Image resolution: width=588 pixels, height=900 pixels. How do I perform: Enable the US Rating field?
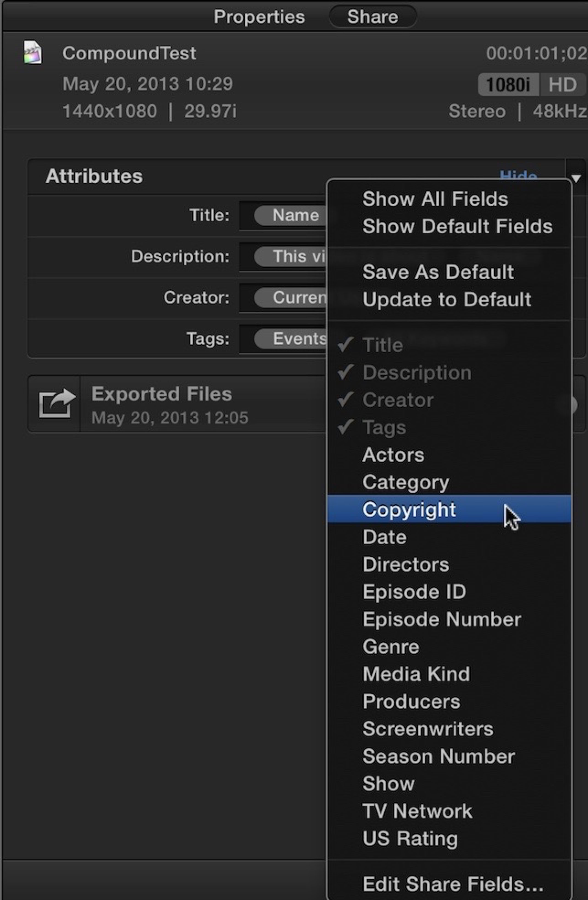pos(410,838)
